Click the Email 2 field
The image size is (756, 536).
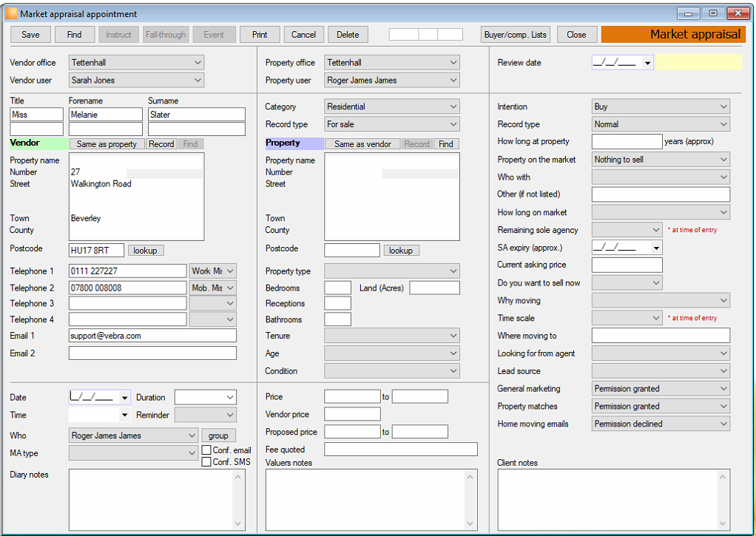(x=152, y=353)
